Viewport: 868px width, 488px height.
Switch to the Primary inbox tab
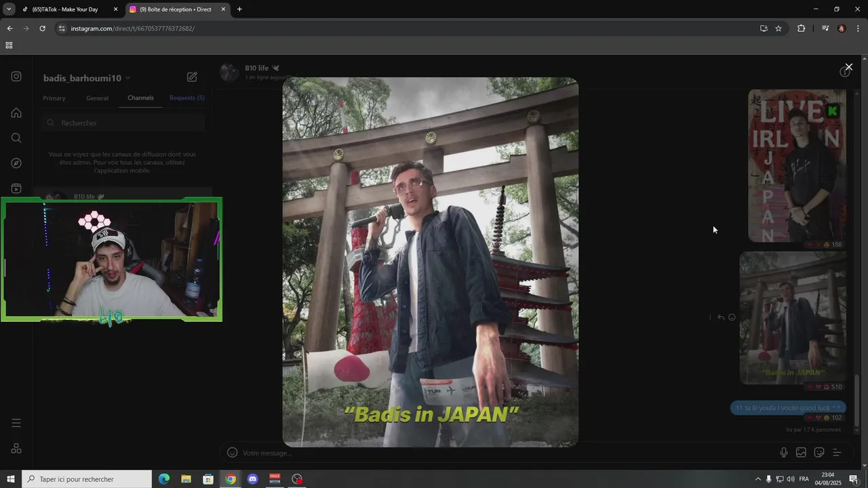coord(54,98)
